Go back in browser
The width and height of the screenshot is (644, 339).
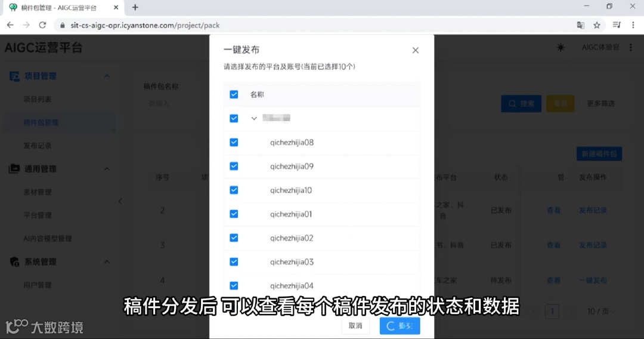pyautogui.click(x=10, y=25)
